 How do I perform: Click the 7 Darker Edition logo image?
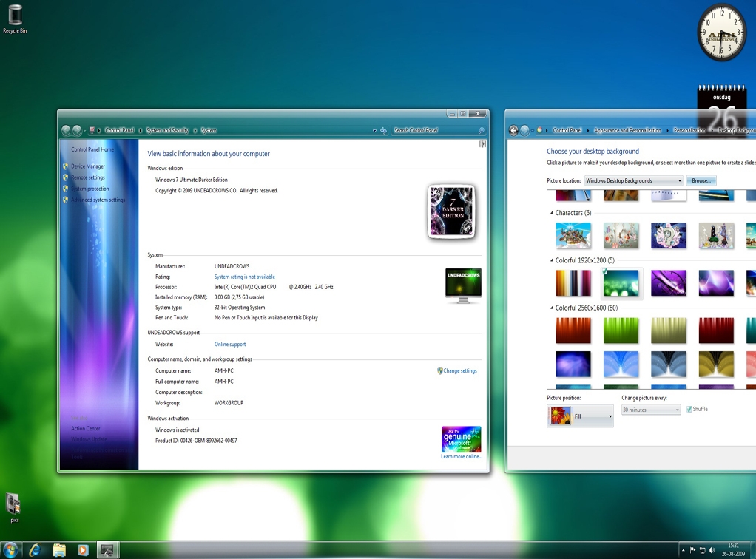point(452,211)
